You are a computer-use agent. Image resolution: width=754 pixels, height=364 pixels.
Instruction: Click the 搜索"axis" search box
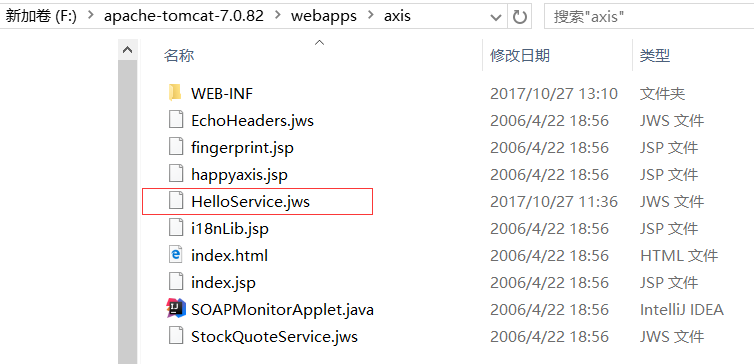coord(649,17)
